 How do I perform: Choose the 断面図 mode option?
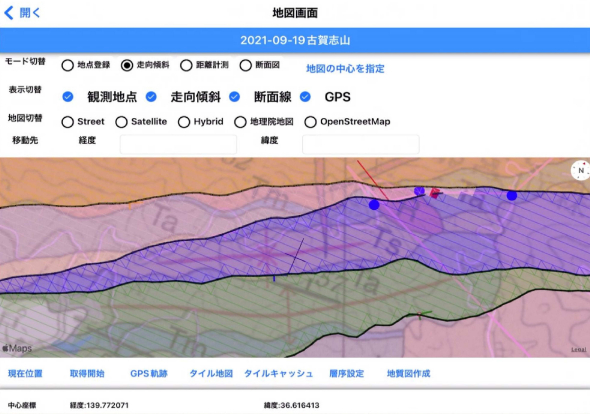tap(245, 65)
